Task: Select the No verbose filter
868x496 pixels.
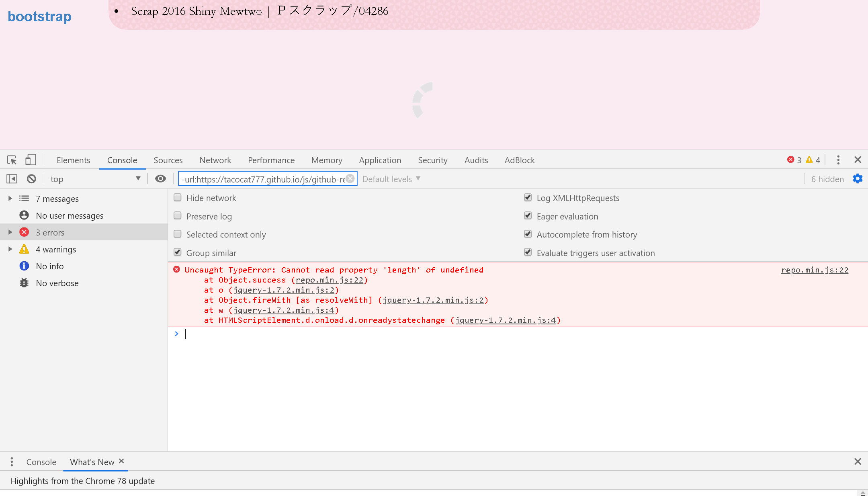Action: point(57,283)
